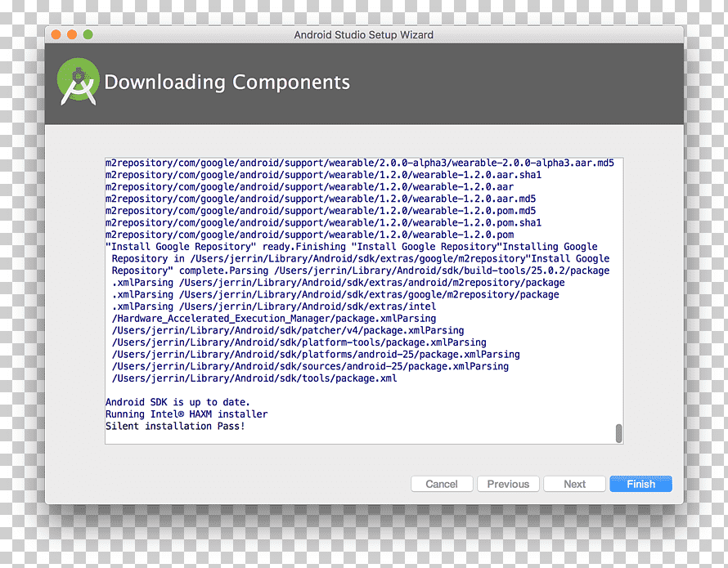This screenshot has width=728, height=568.
Task: Click the green zoom window button
Action: pyautogui.click(x=88, y=35)
